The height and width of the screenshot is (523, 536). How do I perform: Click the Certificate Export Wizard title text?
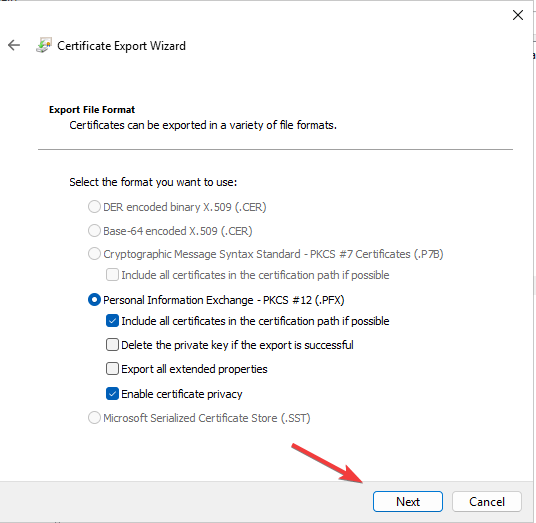121,46
